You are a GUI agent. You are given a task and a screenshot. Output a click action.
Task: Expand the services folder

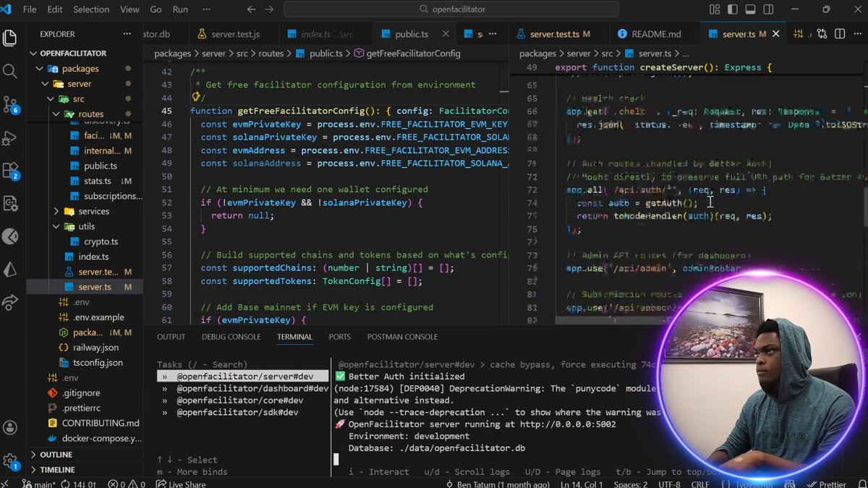coord(94,211)
